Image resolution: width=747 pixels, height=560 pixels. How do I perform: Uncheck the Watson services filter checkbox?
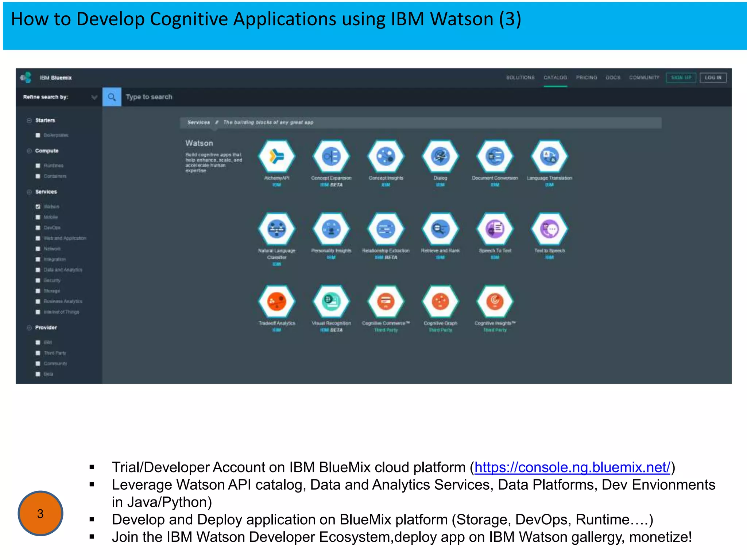(x=38, y=207)
